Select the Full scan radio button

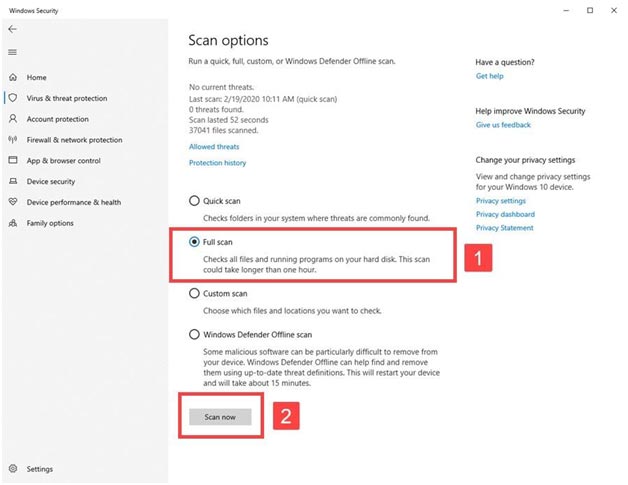click(194, 242)
